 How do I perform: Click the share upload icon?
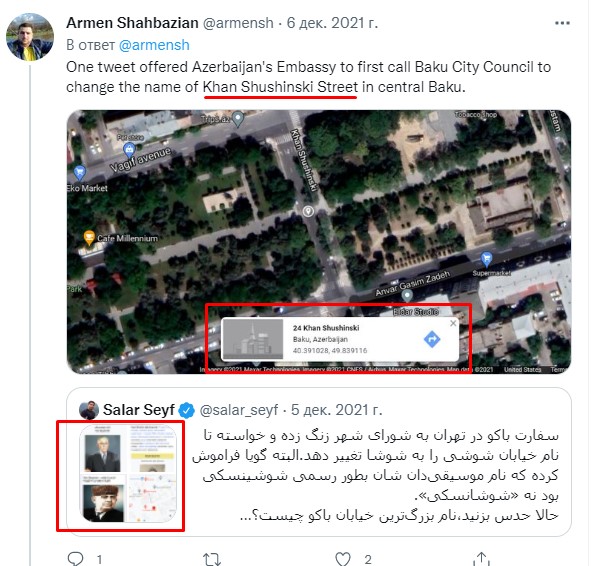[x=481, y=559]
